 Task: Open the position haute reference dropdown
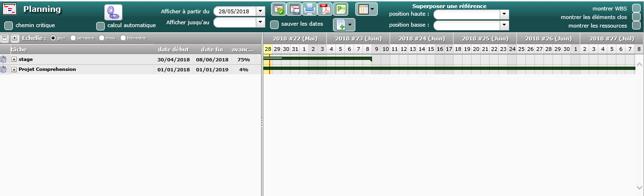click(504, 14)
